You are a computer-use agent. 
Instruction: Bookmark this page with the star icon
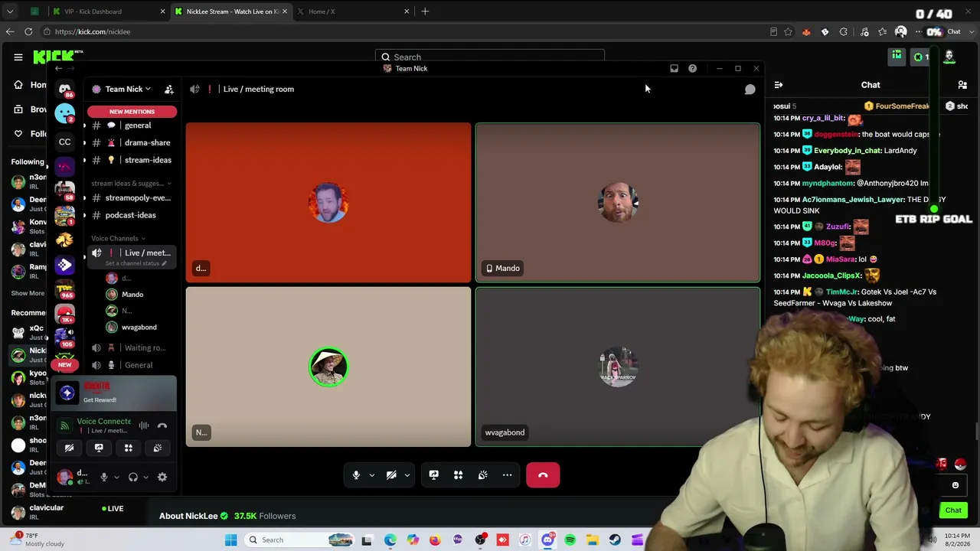788,32
